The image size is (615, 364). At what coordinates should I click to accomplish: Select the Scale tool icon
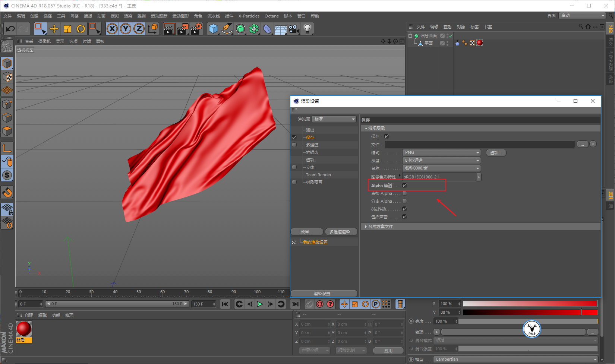(x=67, y=29)
